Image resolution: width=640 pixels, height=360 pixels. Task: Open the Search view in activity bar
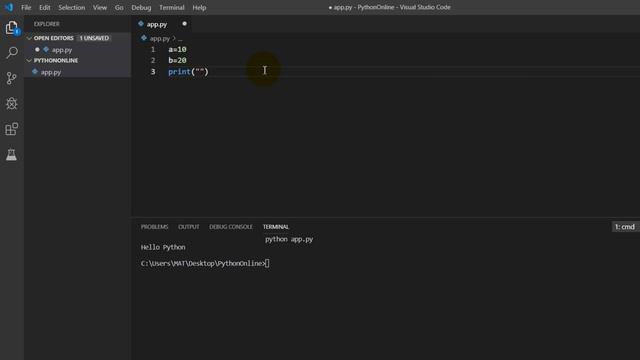(12, 52)
